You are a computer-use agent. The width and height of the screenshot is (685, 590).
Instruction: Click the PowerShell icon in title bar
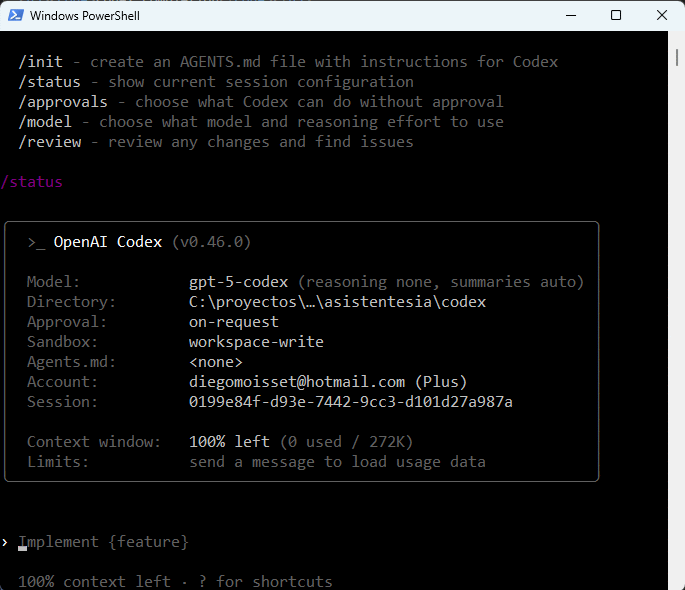(14, 16)
